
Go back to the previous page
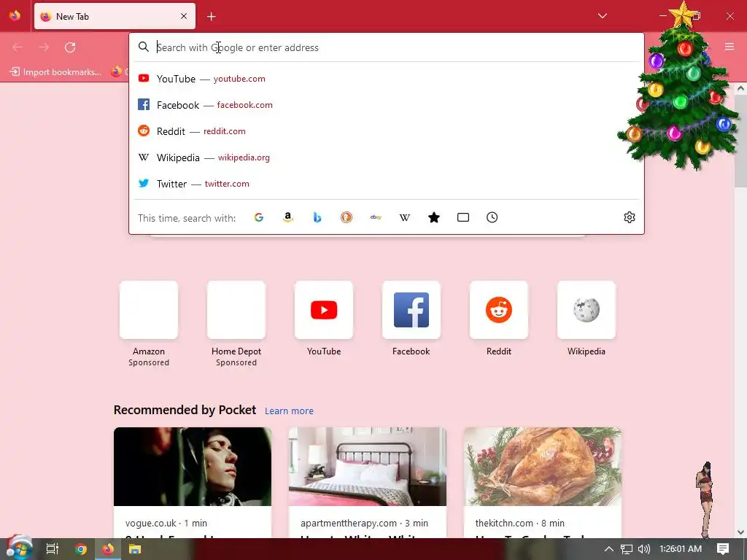point(18,47)
